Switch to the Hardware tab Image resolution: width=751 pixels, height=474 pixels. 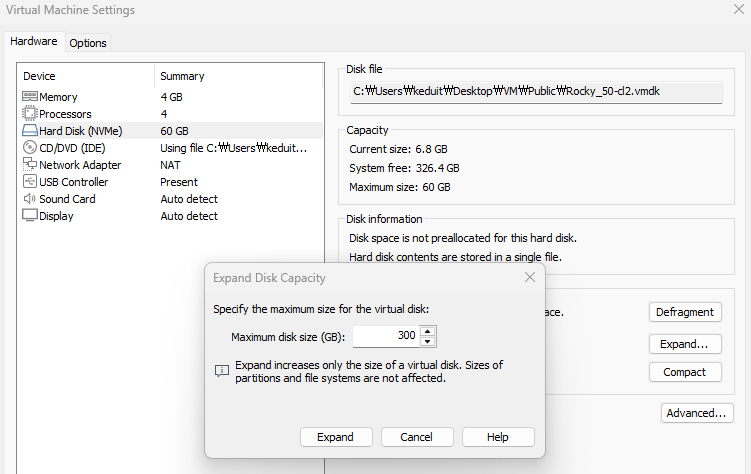click(x=34, y=41)
